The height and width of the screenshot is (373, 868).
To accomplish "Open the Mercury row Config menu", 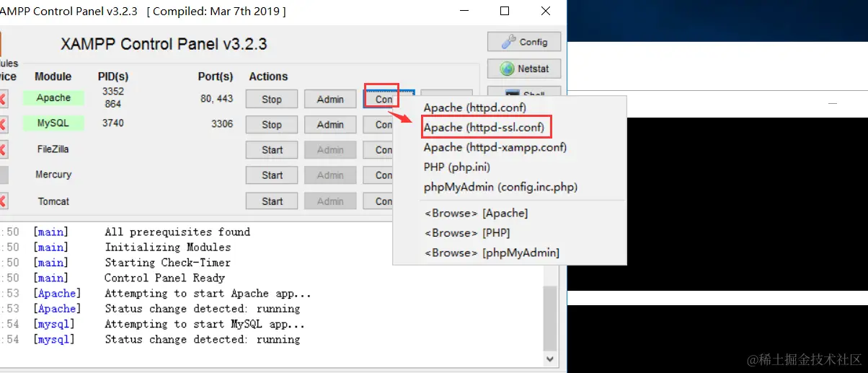I will [378, 175].
